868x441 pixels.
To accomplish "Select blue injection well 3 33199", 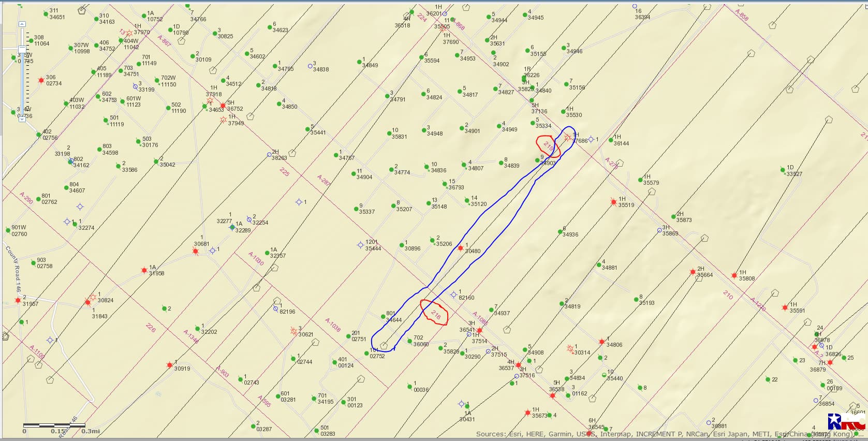I will pyautogui.click(x=136, y=86).
